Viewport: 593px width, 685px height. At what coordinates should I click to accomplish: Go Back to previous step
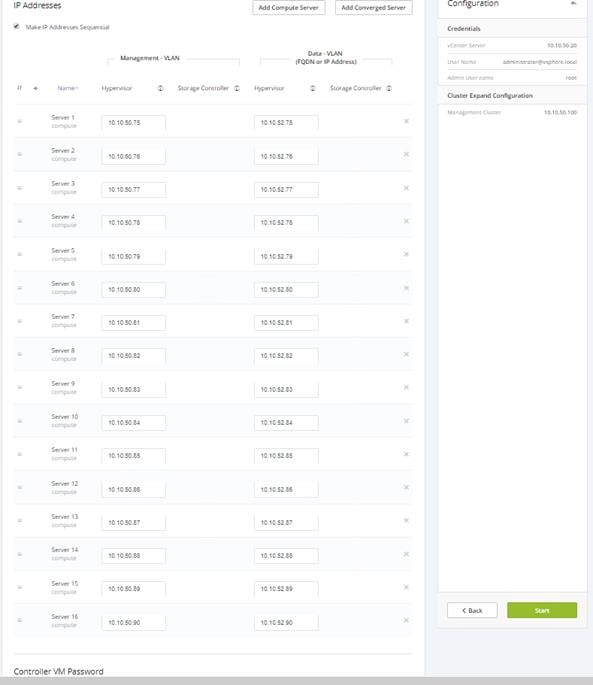472,610
